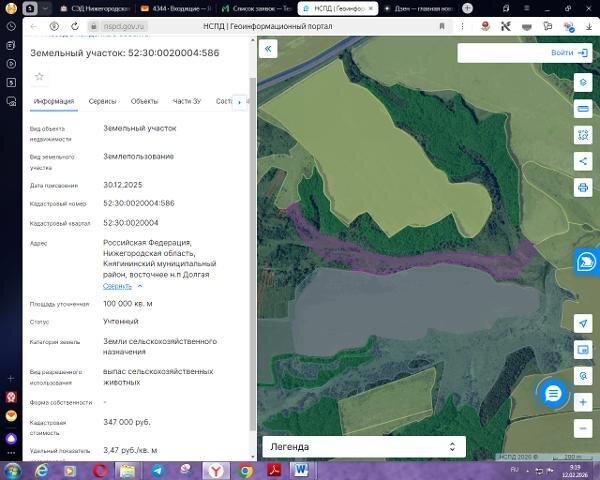Image resolution: width=600 pixels, height=480 pixels.
Task: Bookmark the page in address bar
Action: pos(442,26)
